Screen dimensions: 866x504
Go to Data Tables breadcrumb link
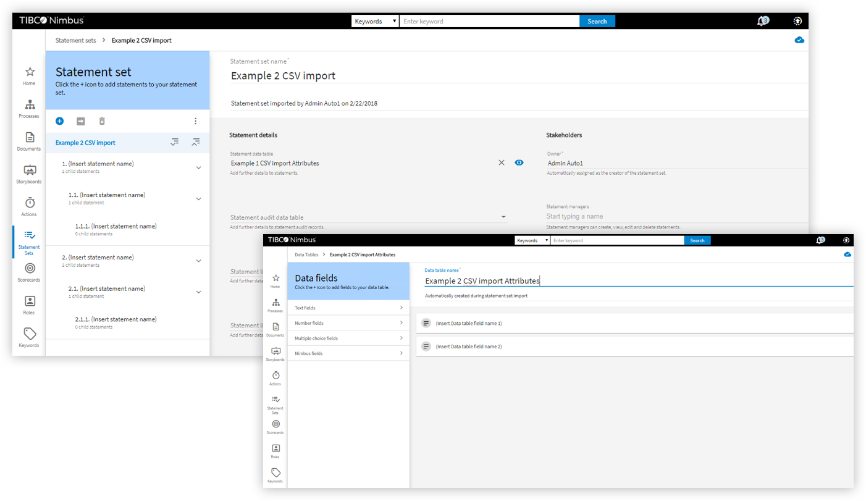point(306,254)
